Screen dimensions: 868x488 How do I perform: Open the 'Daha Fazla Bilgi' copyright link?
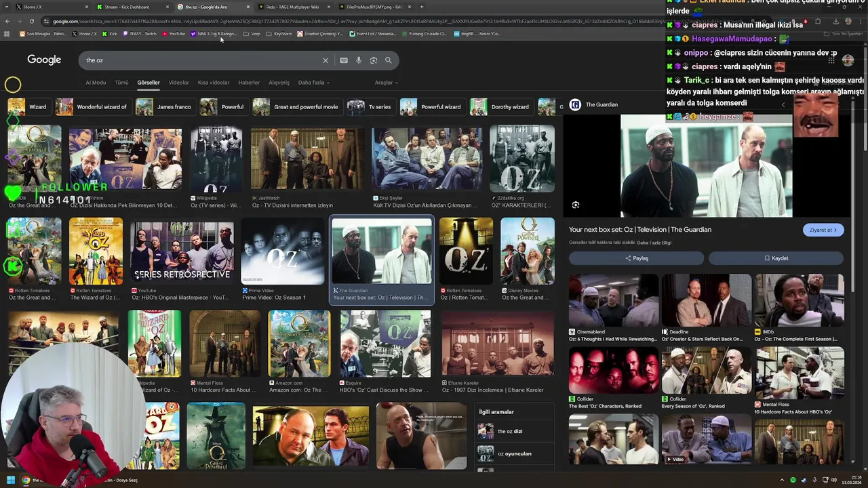[x=654, y=243]
